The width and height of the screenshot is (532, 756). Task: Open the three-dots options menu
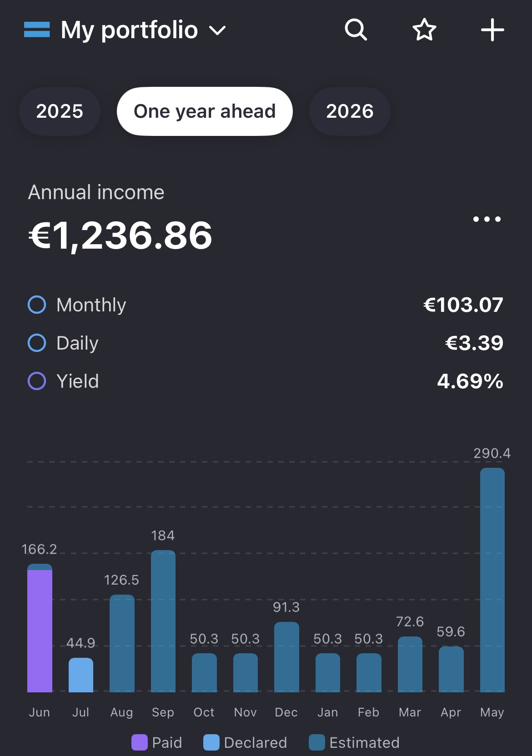tap(487, 219)
